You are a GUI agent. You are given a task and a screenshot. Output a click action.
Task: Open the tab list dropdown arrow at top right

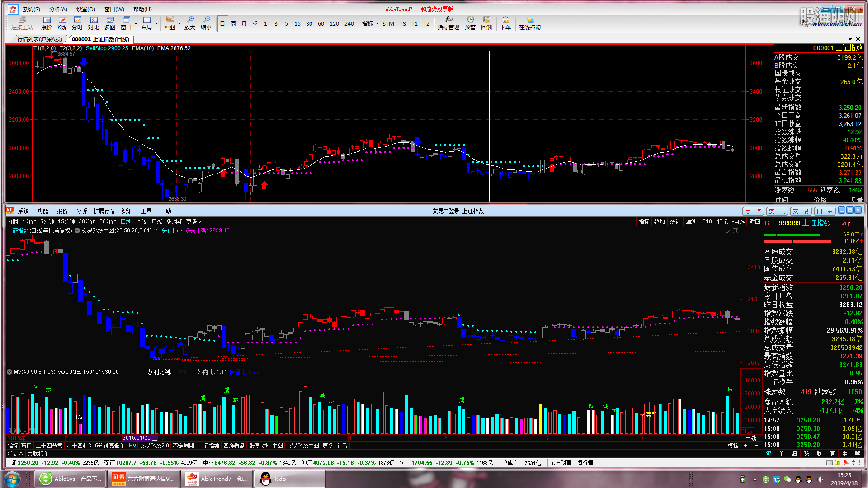(x=850, y=39)
